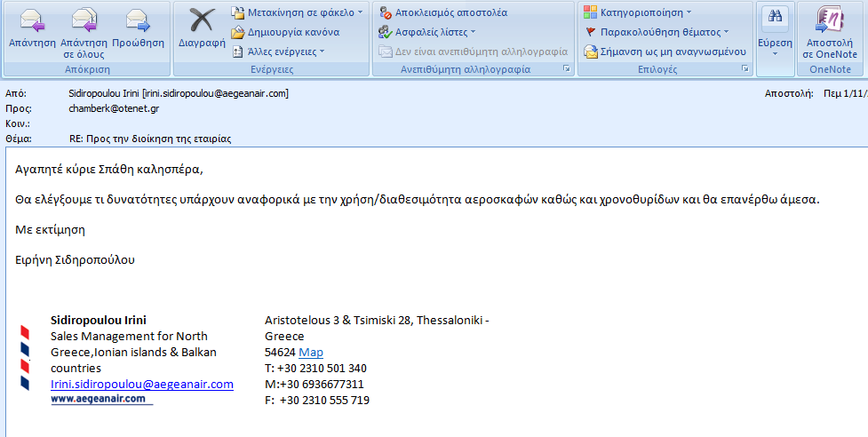Image resolution: width=868 pixels, height=437 pixels.
Task: Click the Με εκτίμηση line
Action: coord(50,229)
